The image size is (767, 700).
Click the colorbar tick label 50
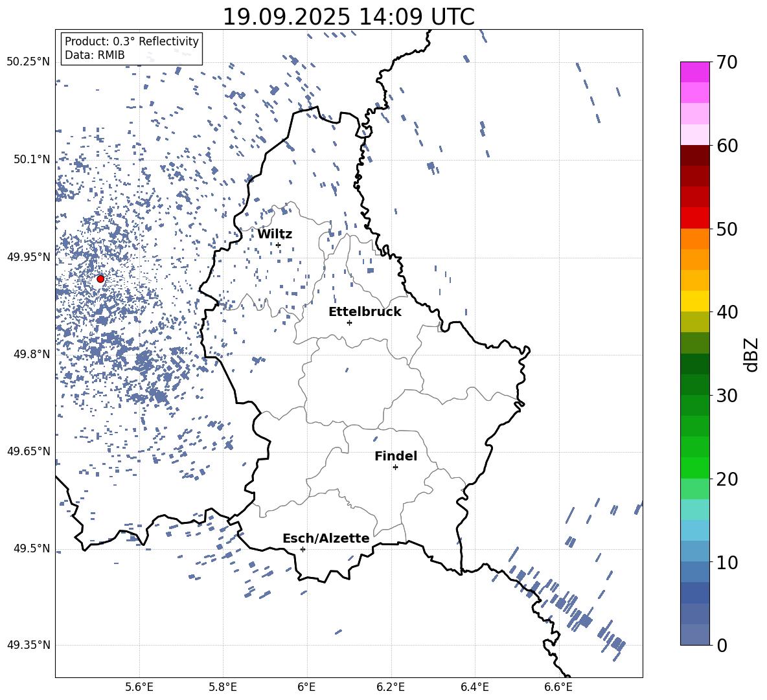click(727, 229)
